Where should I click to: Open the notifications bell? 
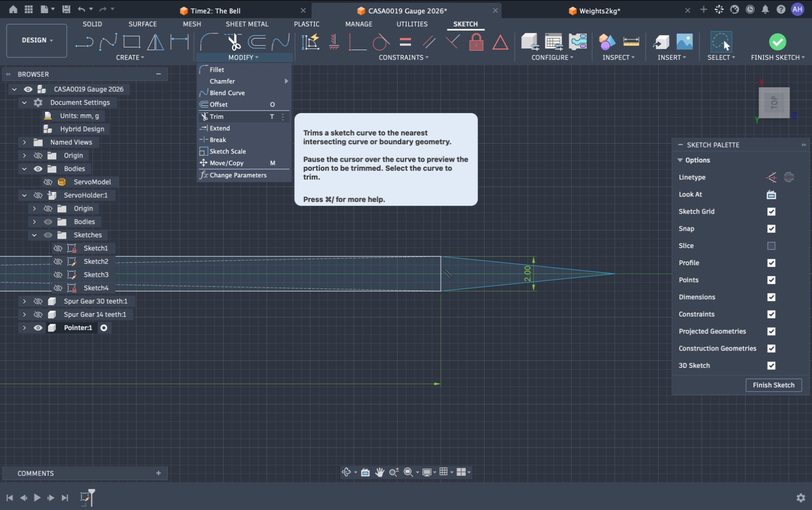coord(765,9)
